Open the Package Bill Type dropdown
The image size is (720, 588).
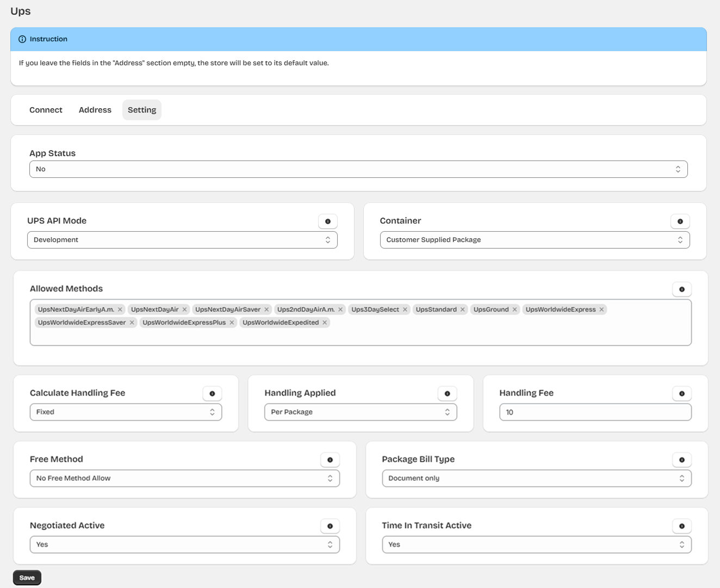(x=536, y=478)
